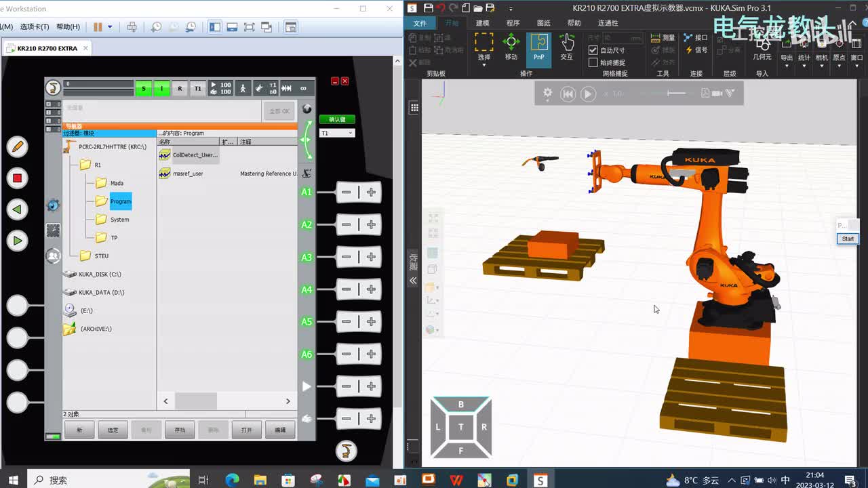Click the R robot interpreter status

click(x=180, y=88)
